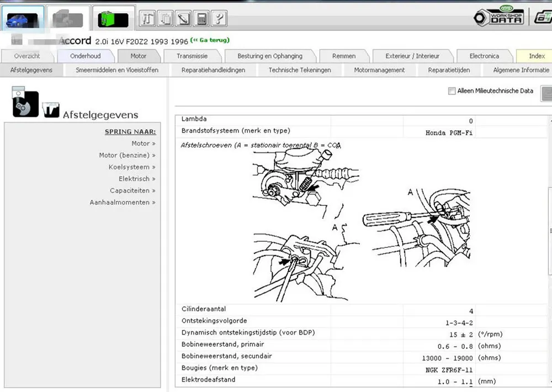The width and height of the screenshot is (552, 392).
Task: Jump to Aanhaalmomenten section
Action: click(123, 203)
